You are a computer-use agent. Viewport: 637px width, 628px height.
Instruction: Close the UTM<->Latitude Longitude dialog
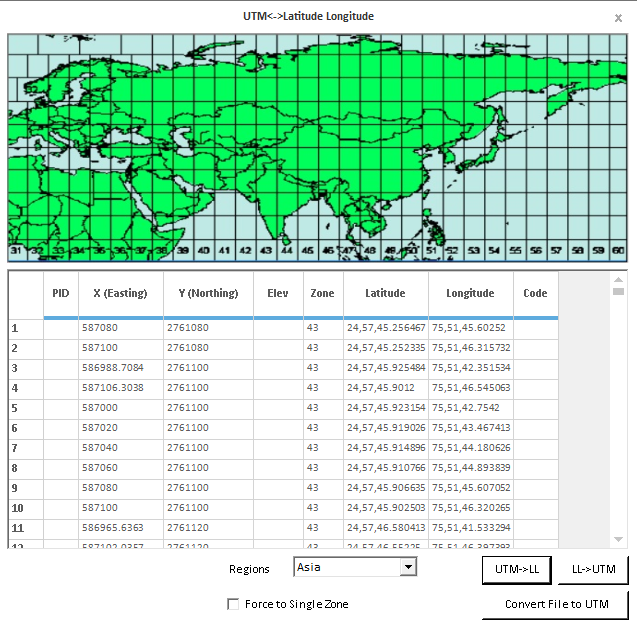point(618,18)
